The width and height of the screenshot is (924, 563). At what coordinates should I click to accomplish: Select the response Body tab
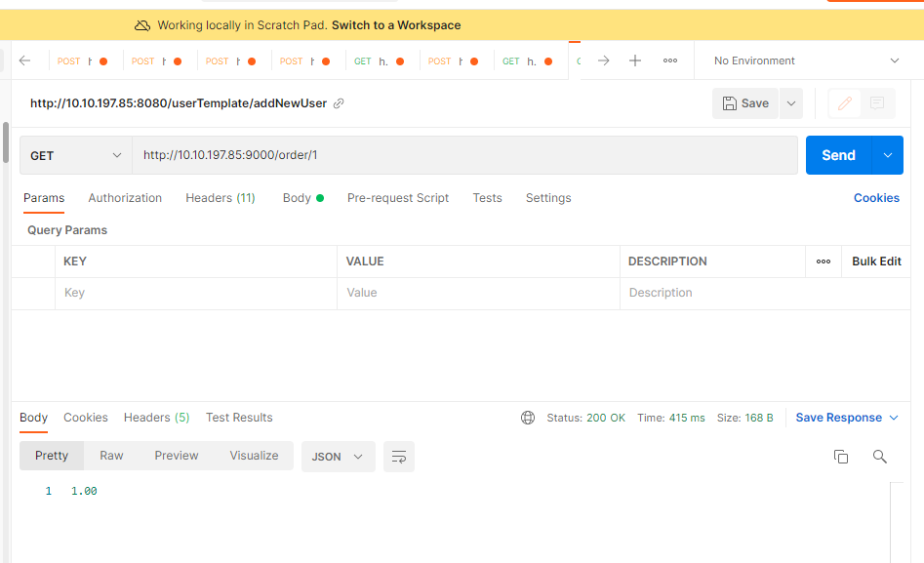(33, 418)
